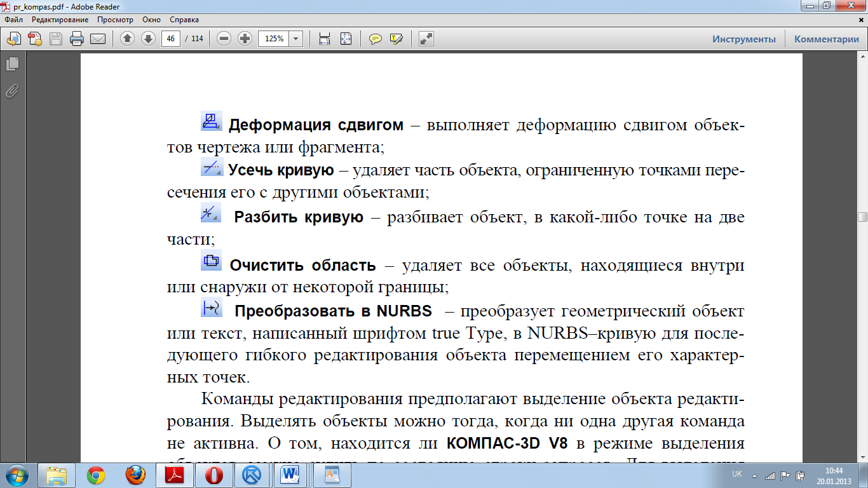This screenshot has height=488, width=868.
Task: Show attachments with the paperclip icon
Action: (12, 91)
